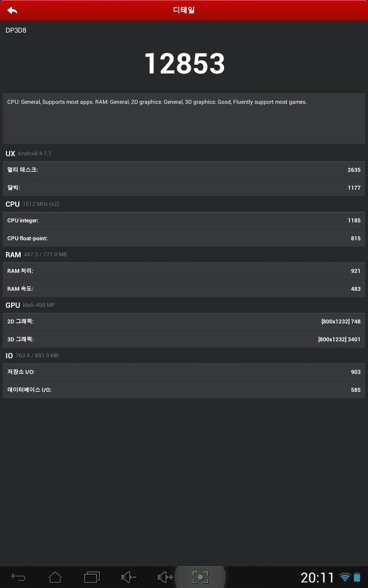This screenshot has width=368, height=588.
Task: Open the Android home screen icon
Action: 55,577
